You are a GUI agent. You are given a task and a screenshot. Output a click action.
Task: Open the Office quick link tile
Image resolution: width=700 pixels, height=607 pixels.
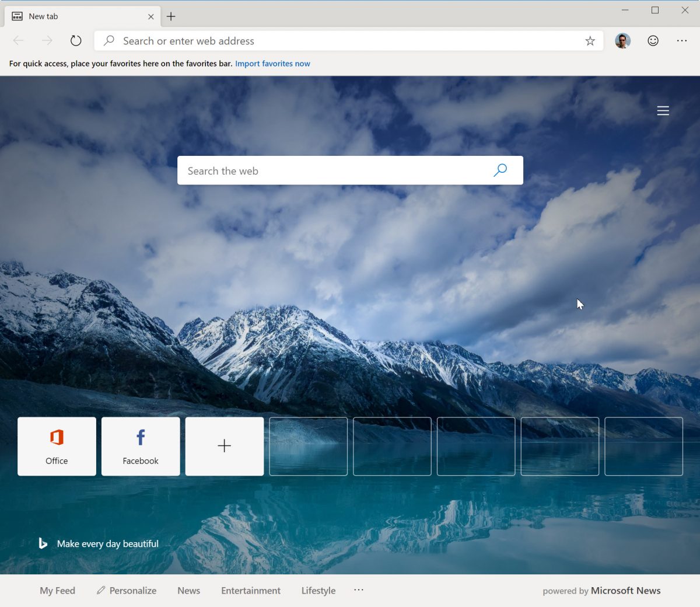click(x=57, y=446)
